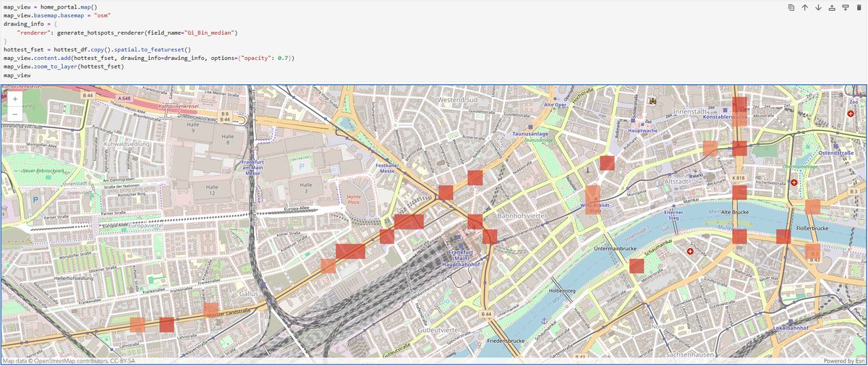Screen dimensions: 868x366
Task: Select the tall hotspot at Konstablerwache
Action: (739, 111)
